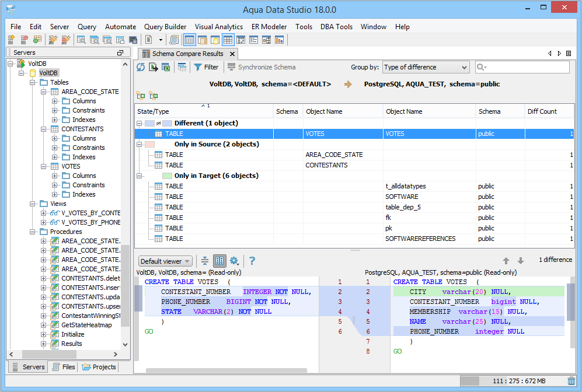Image resolution: width=582 pixels, height=392 pixels.
Task: Open the Default viewer dropdown
Action: pyautogui.click(x=165, y=261)
